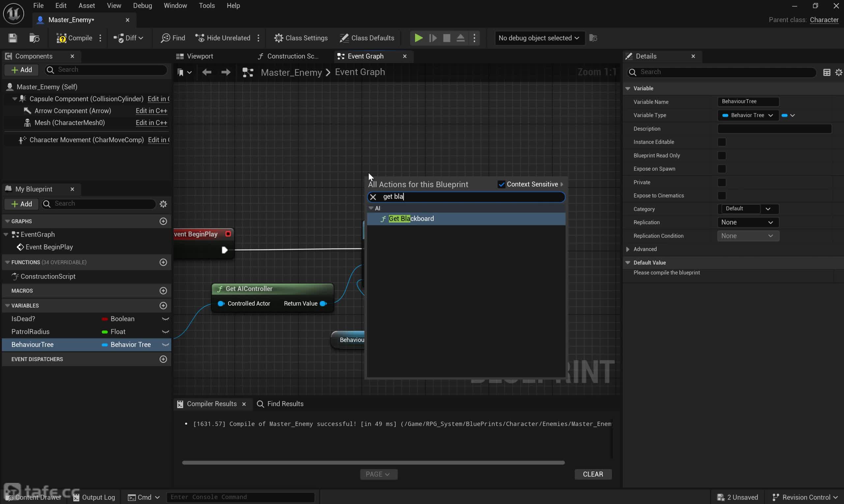
Task: Open Edit in C++ for Arrow Component
Action: (151, 111)
